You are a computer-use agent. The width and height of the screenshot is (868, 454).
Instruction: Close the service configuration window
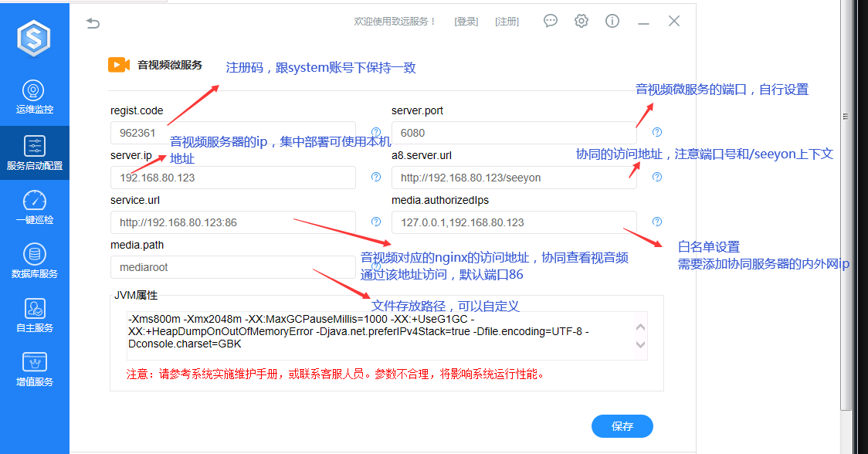pos(673,21)
